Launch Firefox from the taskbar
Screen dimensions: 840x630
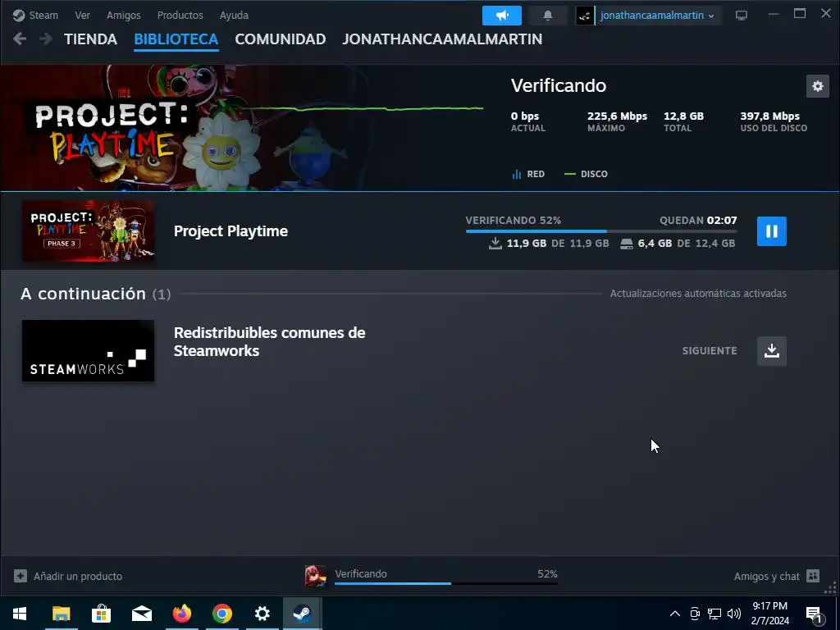(181, 614)
